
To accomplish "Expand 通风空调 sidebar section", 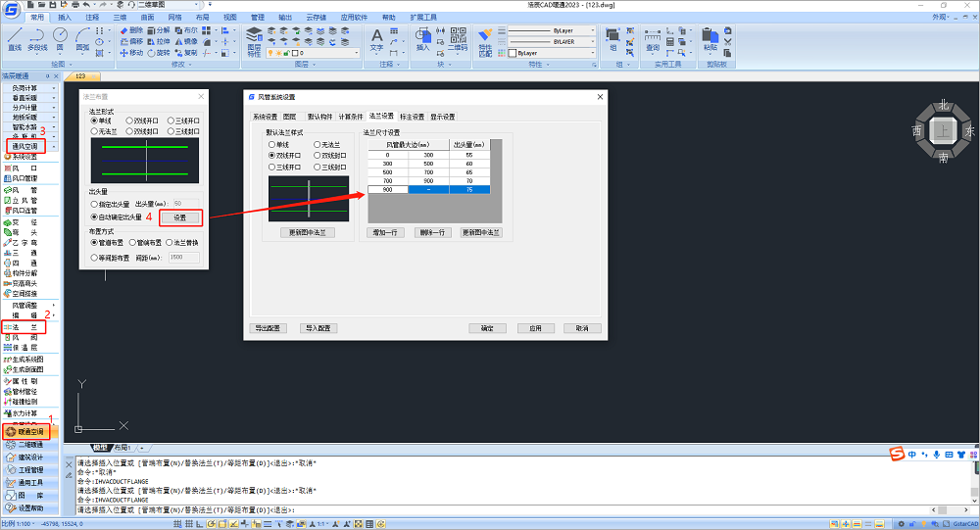I will coord(30,146).
